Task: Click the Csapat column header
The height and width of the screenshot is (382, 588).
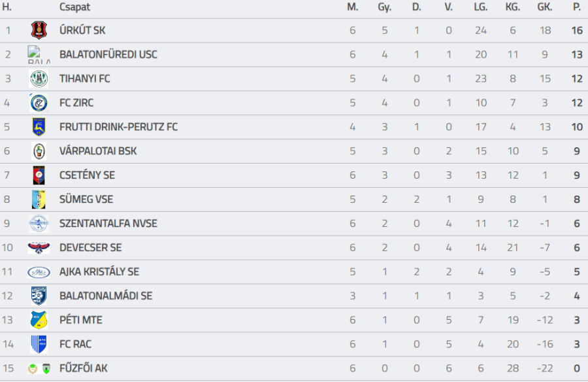Action: pos(74,7)
